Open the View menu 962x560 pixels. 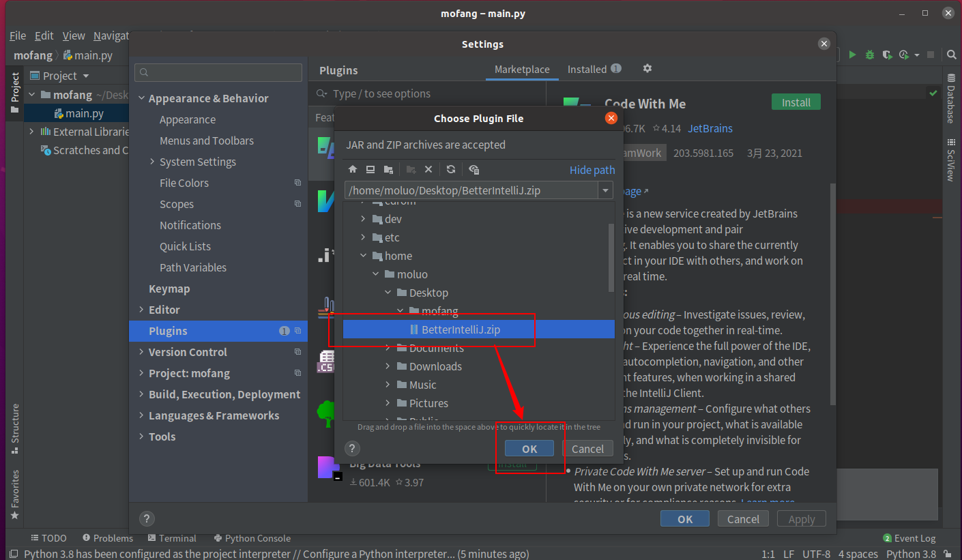pos(74,35)
